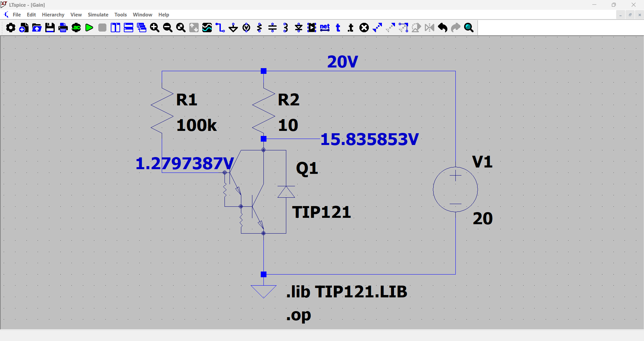The image size is (644, 341).
Task: Select the drag tool
Action: [403, 28]
